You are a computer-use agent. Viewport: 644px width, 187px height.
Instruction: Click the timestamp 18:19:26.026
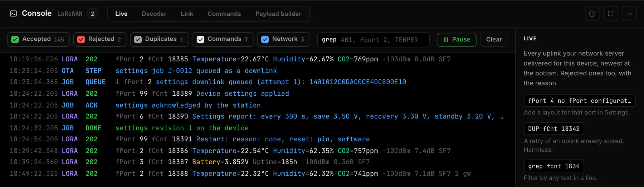(34, 59)
